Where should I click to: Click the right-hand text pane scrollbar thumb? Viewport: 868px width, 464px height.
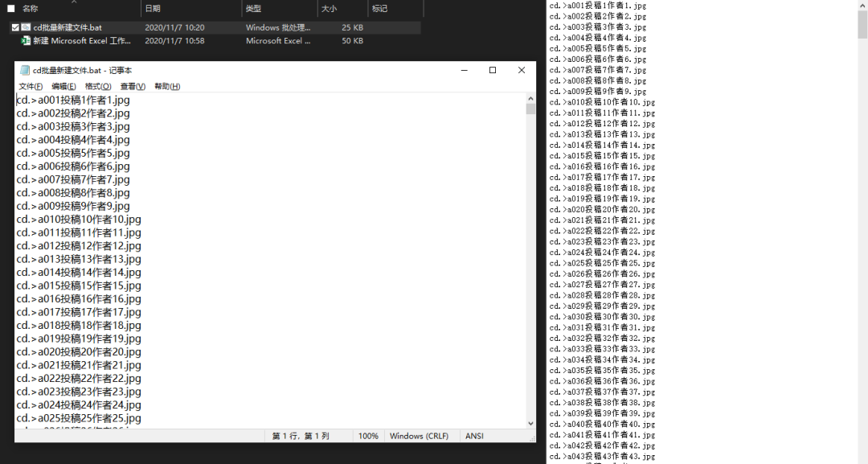click(862, 25)
